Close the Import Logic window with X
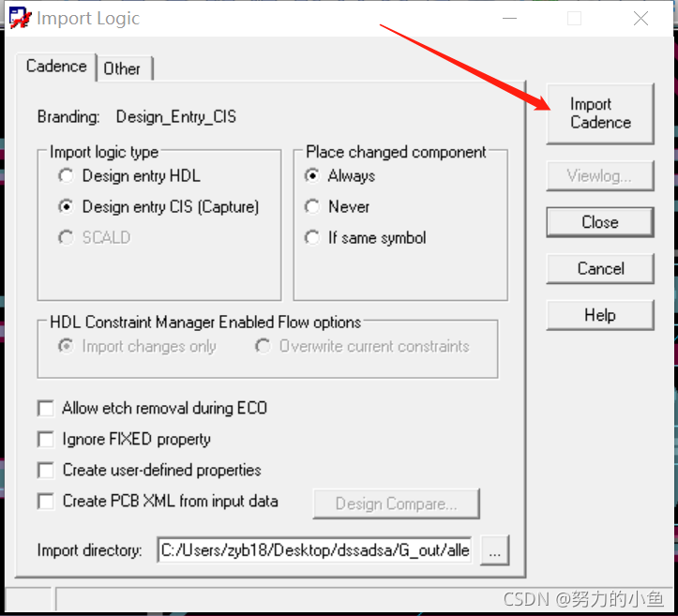This screenshot has width=678, height=616. tap(640, 18)
